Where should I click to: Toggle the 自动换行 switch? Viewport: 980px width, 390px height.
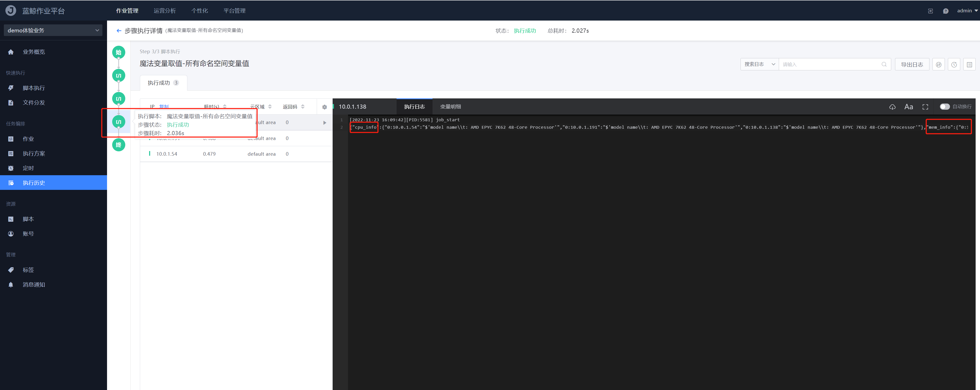click(x=944, y=107)
